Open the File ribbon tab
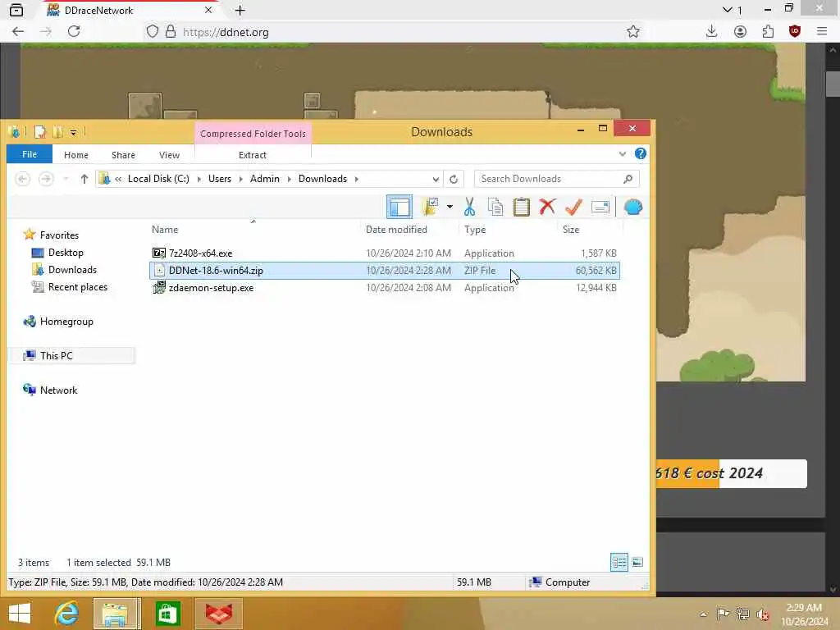 [x=30, y=154]
